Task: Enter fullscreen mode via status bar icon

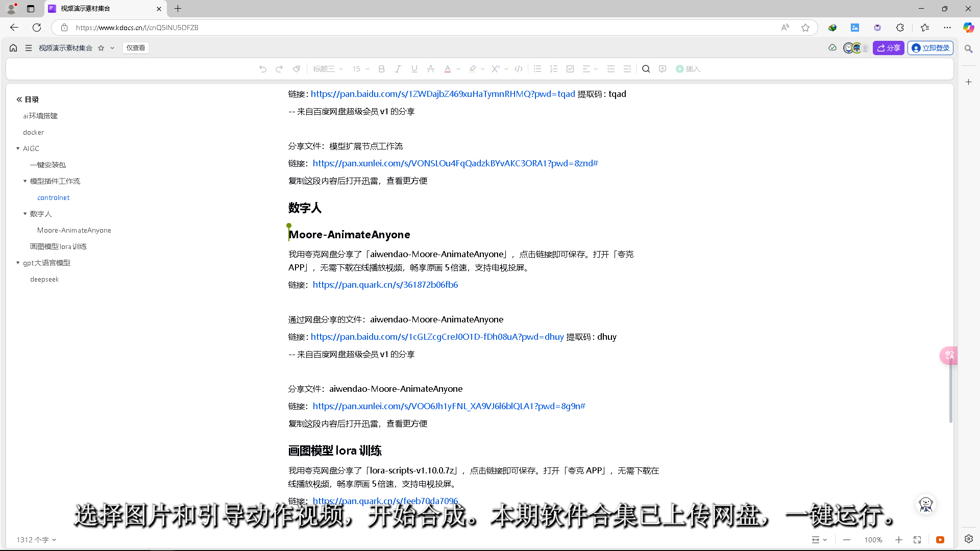Action: click(x=917, y=540)
